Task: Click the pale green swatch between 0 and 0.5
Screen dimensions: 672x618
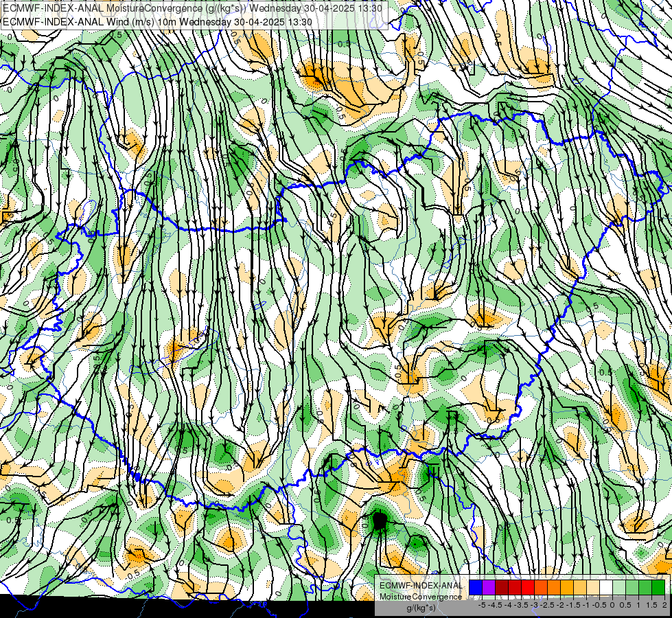Action: pos(619,588)
